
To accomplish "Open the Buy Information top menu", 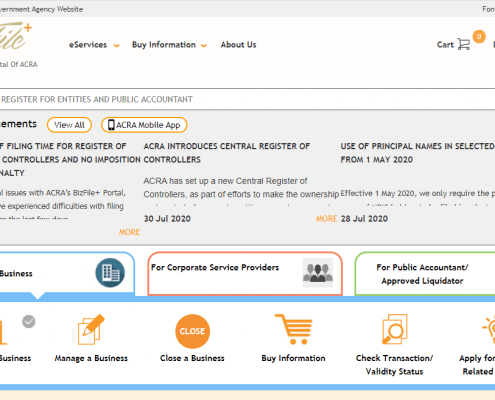I will click(x=164, y=45).
